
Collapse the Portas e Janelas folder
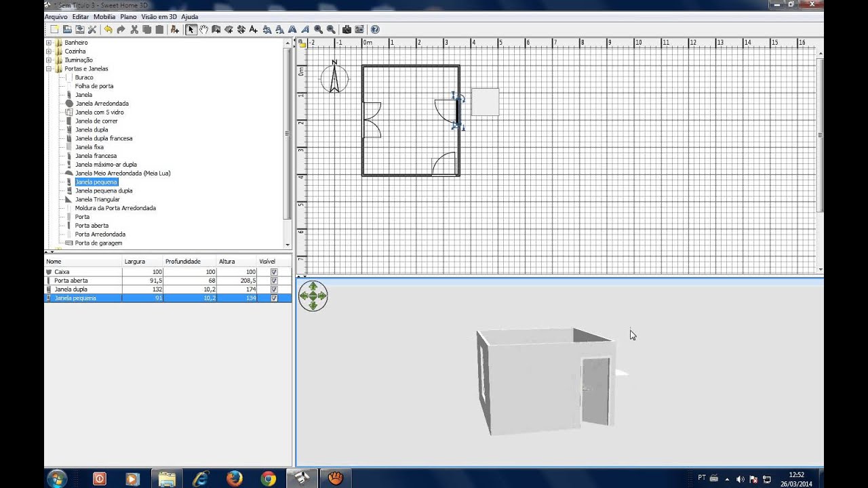pos(49,69)
